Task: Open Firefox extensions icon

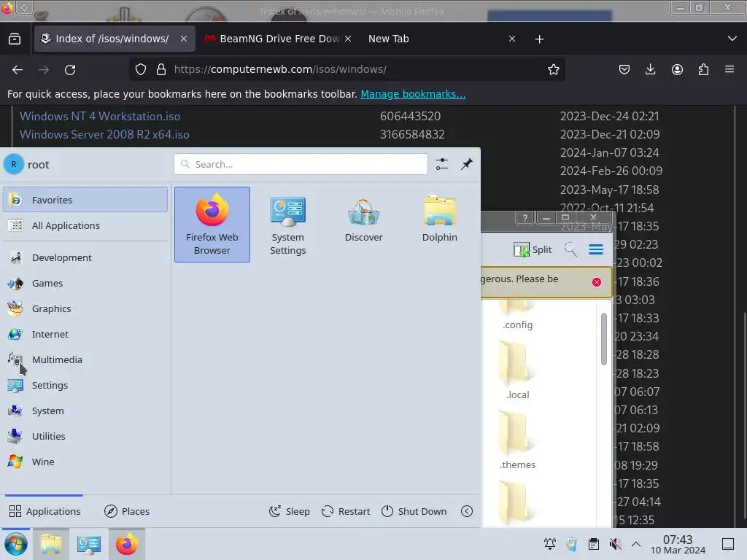Action: click(x=703, y=69)
